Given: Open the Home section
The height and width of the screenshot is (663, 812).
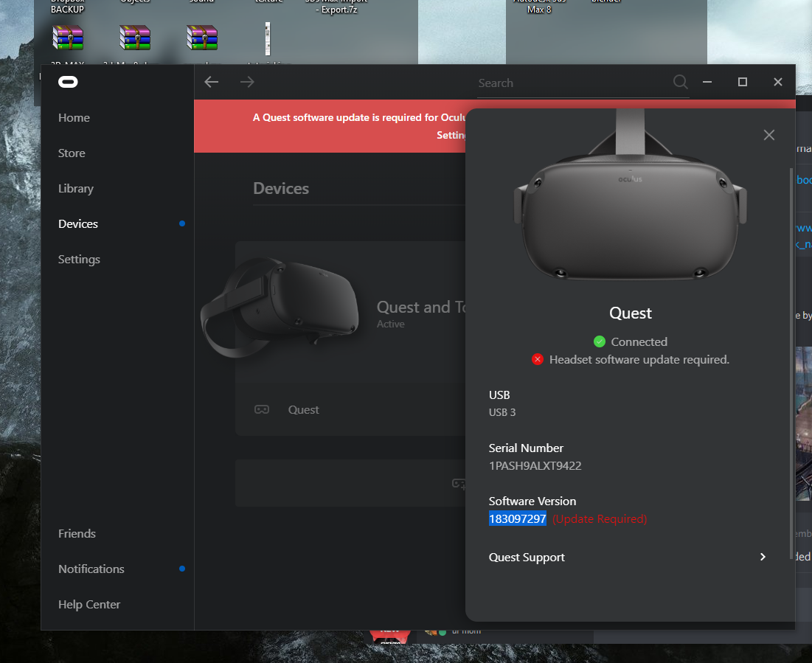Looking at the screenshot, I should coord(74,118).
